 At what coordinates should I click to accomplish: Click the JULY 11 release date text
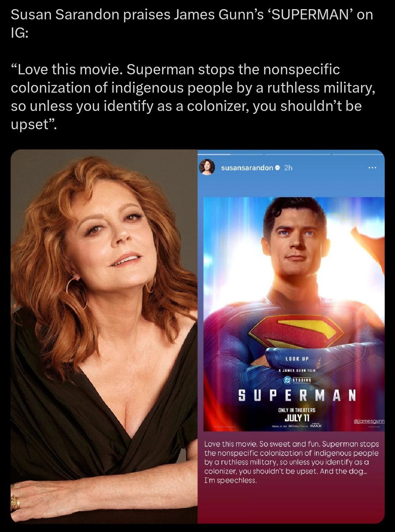click(297, 418)
